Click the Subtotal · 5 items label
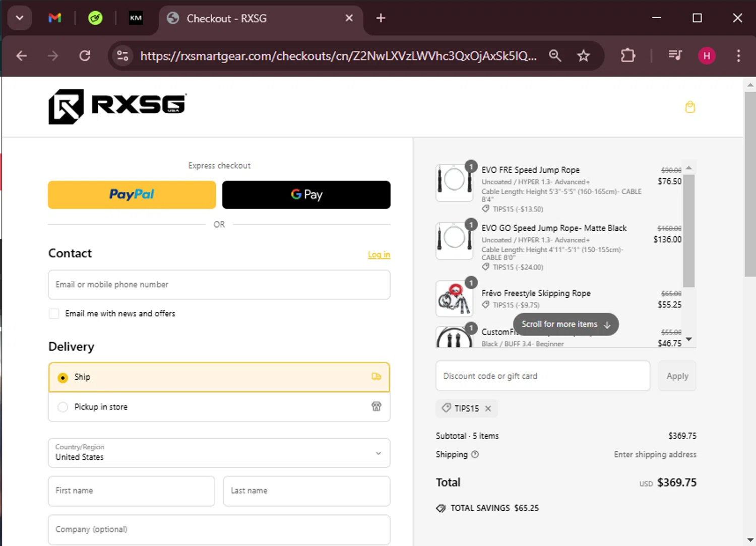The image size is (756, 546). (x=467, y=436)
